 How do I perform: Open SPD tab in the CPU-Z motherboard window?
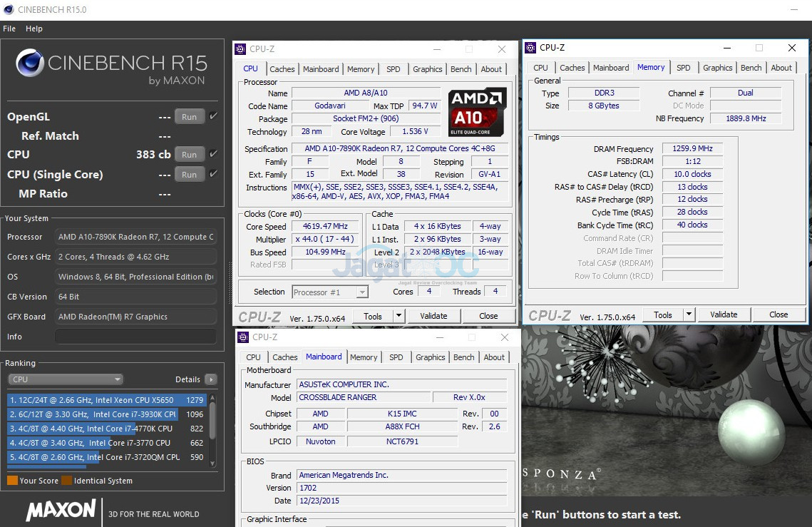396,357
